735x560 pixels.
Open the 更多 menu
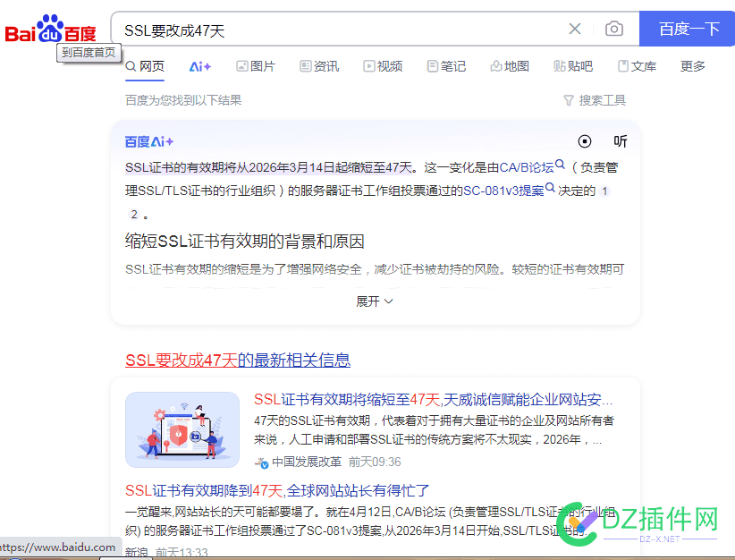coord(693,66)
